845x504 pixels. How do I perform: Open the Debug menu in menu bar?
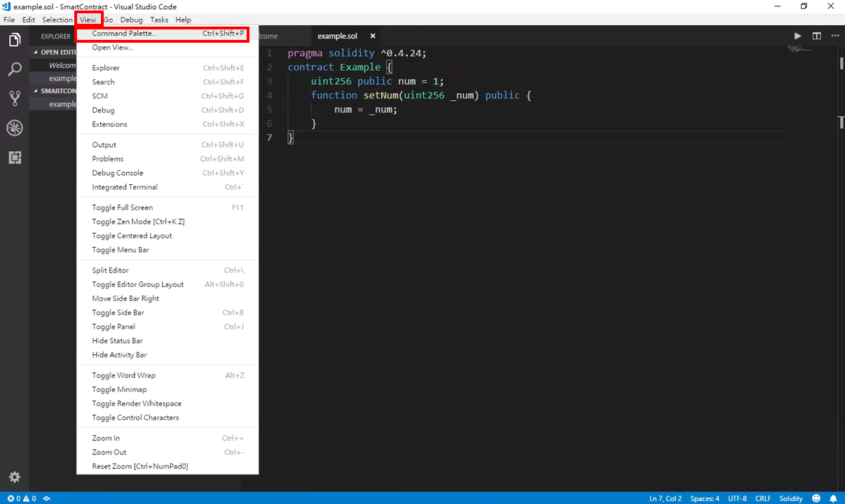(x=131, y=20)
